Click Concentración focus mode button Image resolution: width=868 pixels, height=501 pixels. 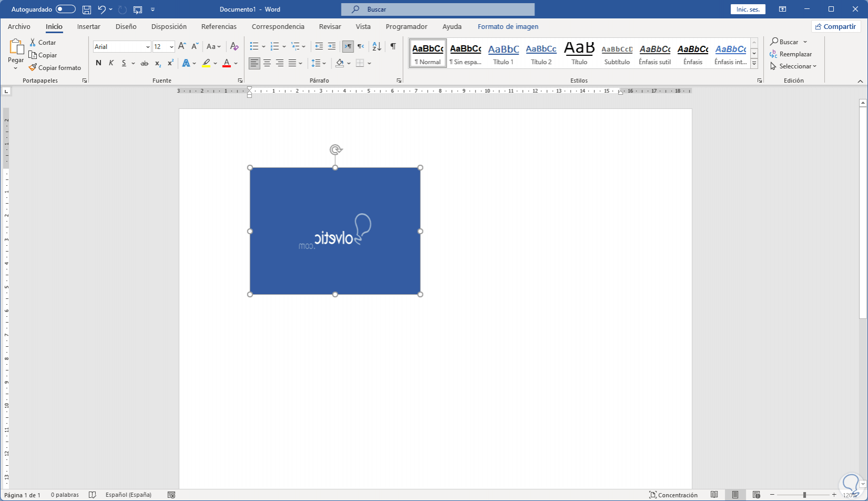point(673,495)
